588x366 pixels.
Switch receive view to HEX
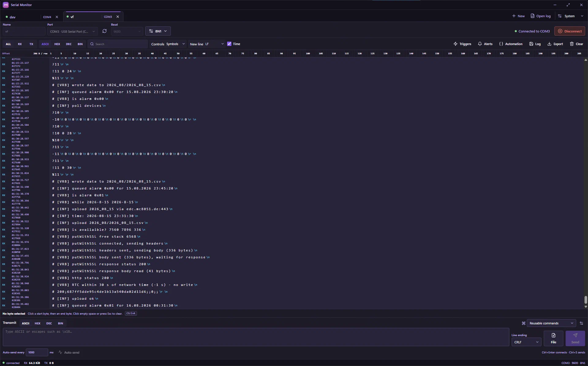[57, 44]
